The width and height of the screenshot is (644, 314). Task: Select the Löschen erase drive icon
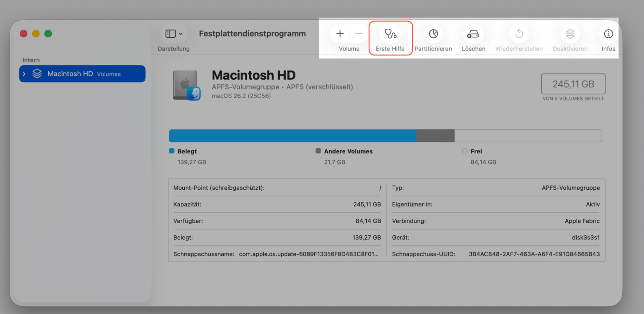(473, 33)
